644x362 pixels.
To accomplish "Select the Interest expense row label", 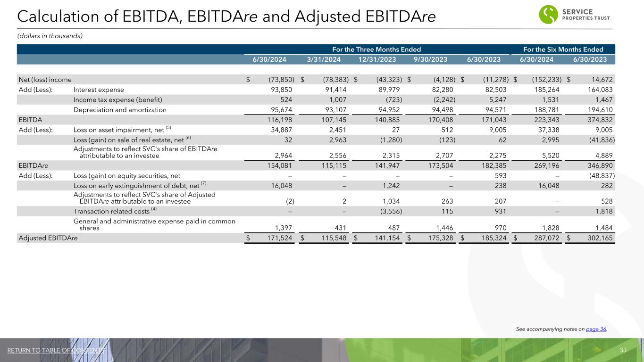I will pos(99,90).
